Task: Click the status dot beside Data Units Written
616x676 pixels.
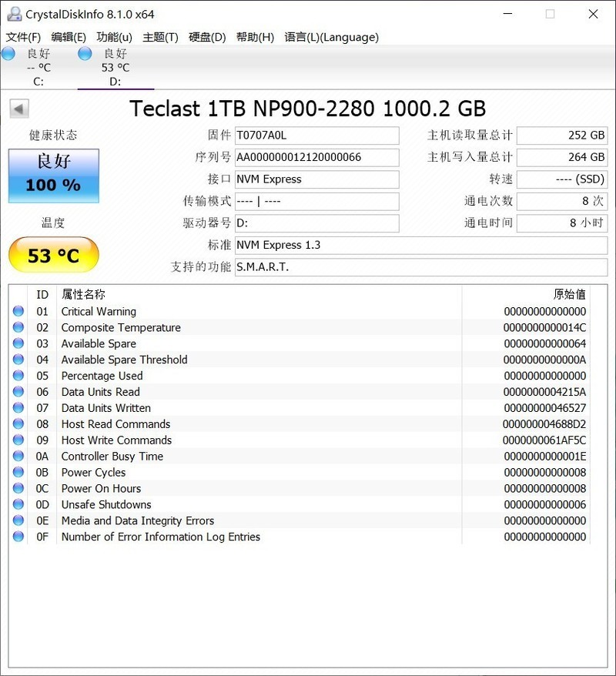Action: coord(18,408)
